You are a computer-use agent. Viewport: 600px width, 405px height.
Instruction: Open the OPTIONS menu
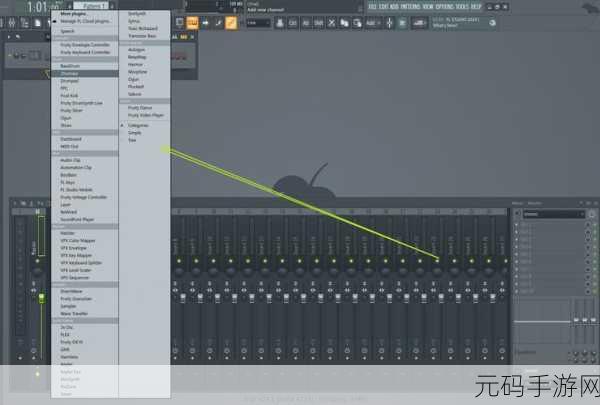point(445,7)
